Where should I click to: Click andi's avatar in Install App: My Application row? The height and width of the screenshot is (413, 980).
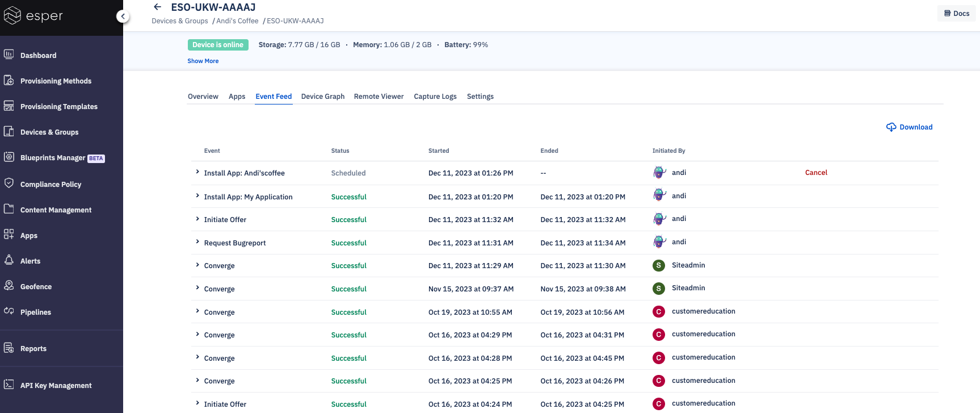point(659,196)
